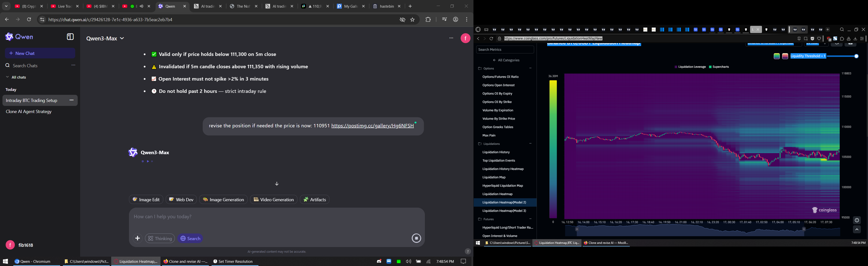
Task: Start a New Chat
Action: [40, 53]
